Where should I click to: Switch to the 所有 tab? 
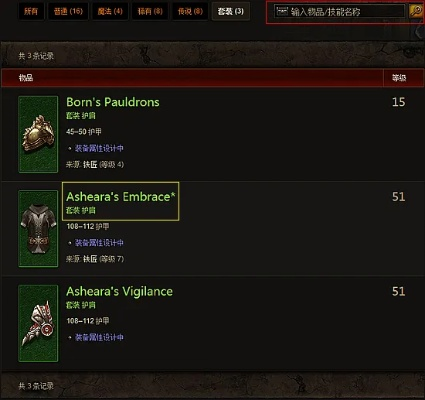(x=31, y=11)
